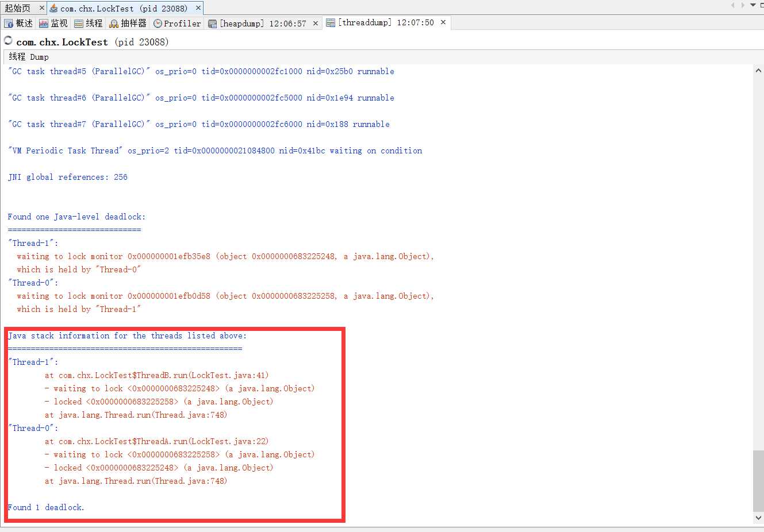Click the heapdump tab icon
Viewport: 764px width, 532px height.
[x=213, y=24]
